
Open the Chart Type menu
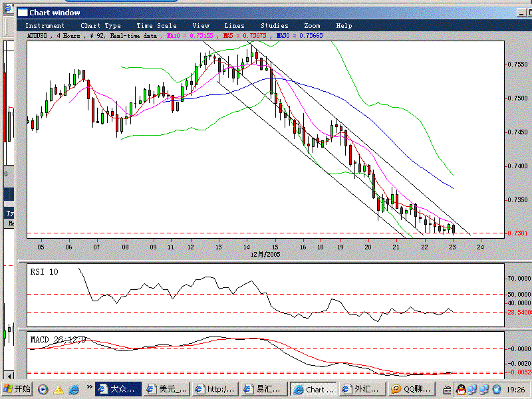tap(100, 26)
